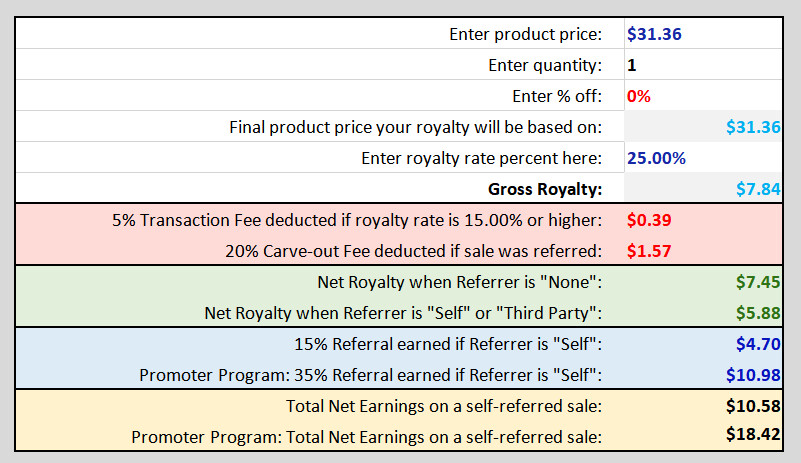
Task: Select the royalty rate cell 25.00%
Action: (703, 158)
